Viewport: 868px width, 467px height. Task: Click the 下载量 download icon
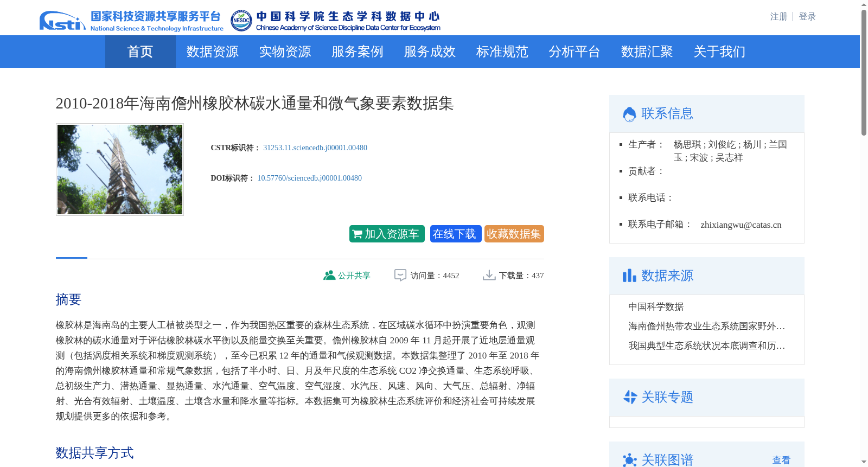click(489, 276)
